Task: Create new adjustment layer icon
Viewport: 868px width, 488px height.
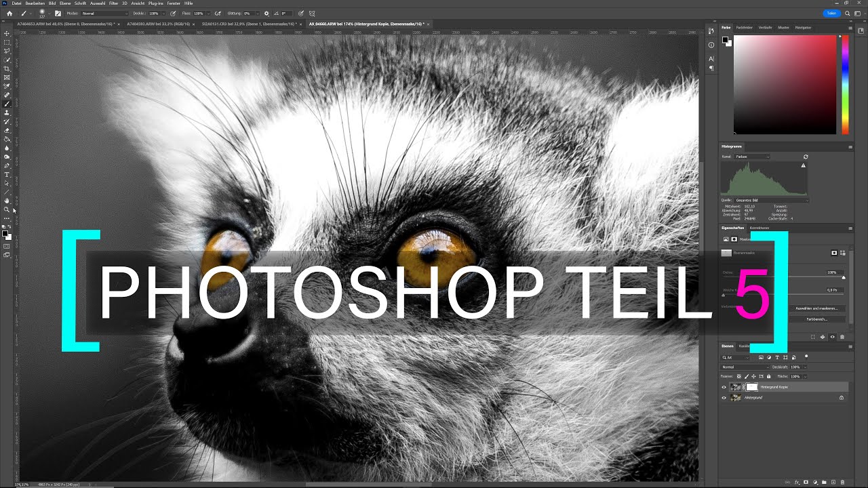Action: click(x=815, y=482)
